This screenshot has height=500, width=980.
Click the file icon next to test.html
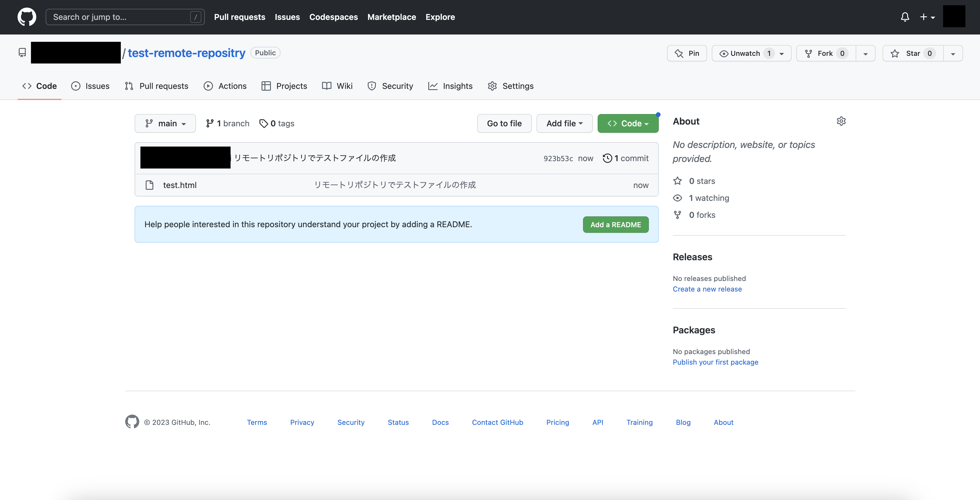(x=149, y=185)
